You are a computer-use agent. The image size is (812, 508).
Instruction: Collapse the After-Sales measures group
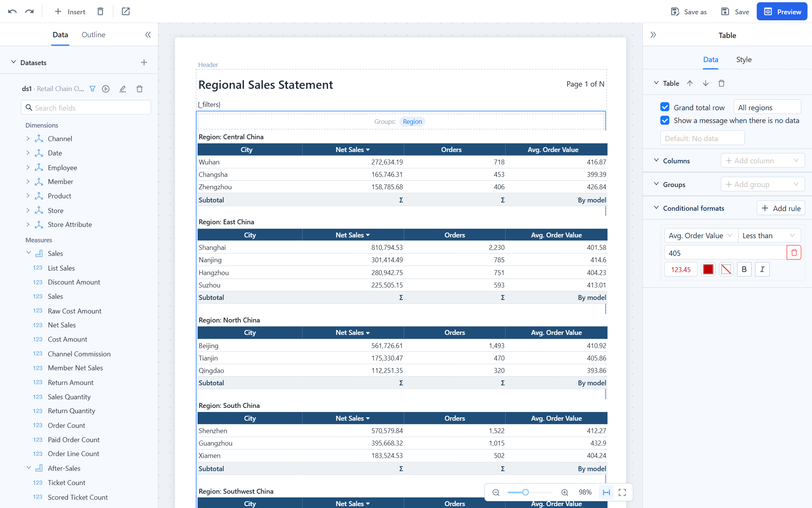29,468
